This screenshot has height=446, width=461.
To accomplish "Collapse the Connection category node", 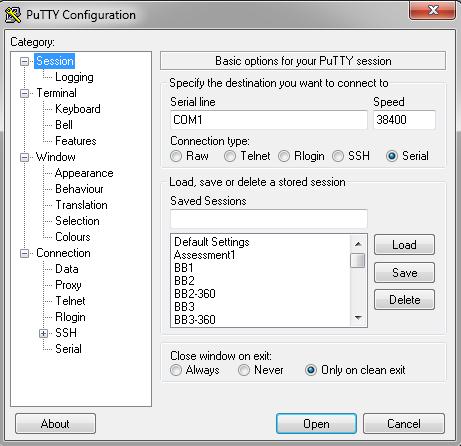I will click(x=24, y=253).
